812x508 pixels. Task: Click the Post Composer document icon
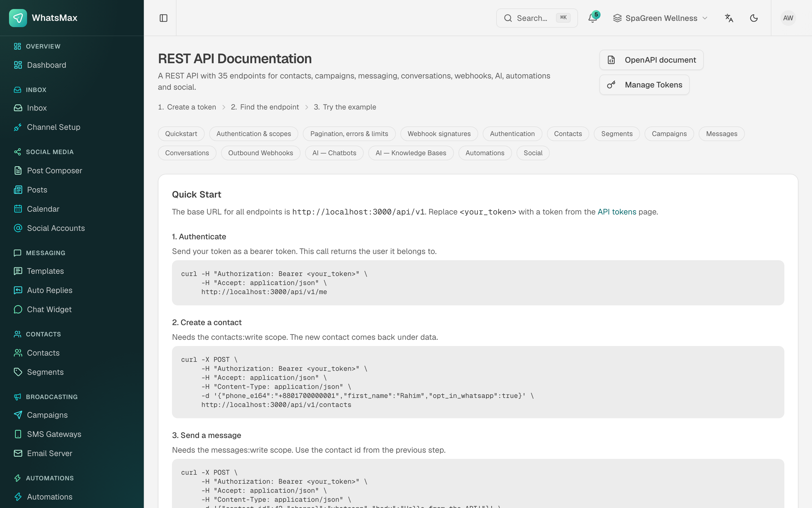point(18,170)
